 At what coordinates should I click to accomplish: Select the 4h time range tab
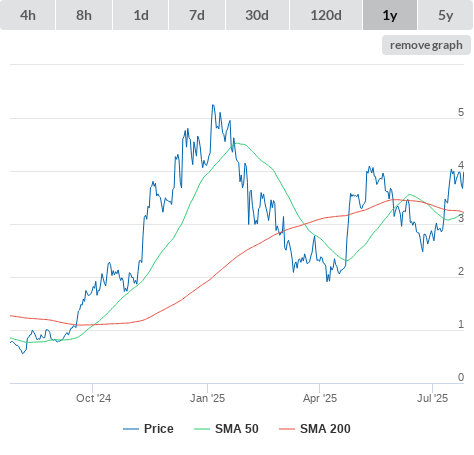[x=28, y=15]
